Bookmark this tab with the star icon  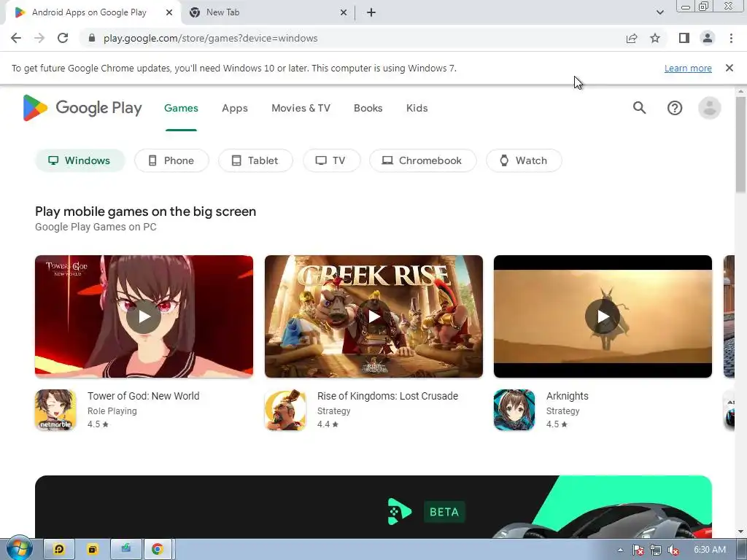tap(655, 38)
